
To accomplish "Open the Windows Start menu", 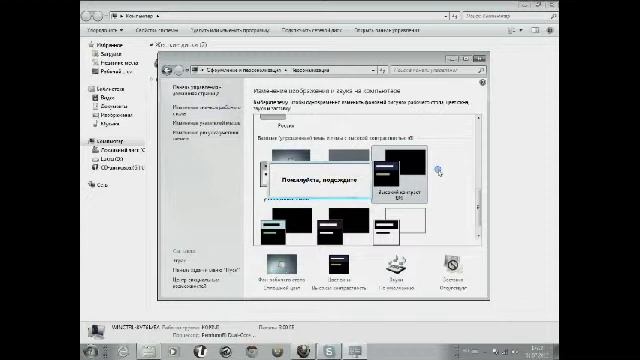I will pos(91,351).
